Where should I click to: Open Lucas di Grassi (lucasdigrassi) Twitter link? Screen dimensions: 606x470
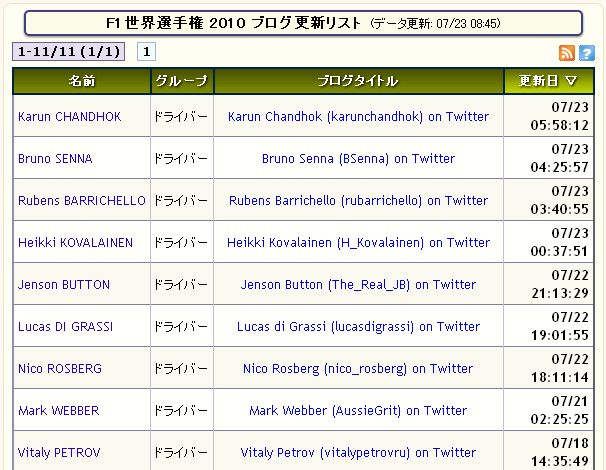358,327
